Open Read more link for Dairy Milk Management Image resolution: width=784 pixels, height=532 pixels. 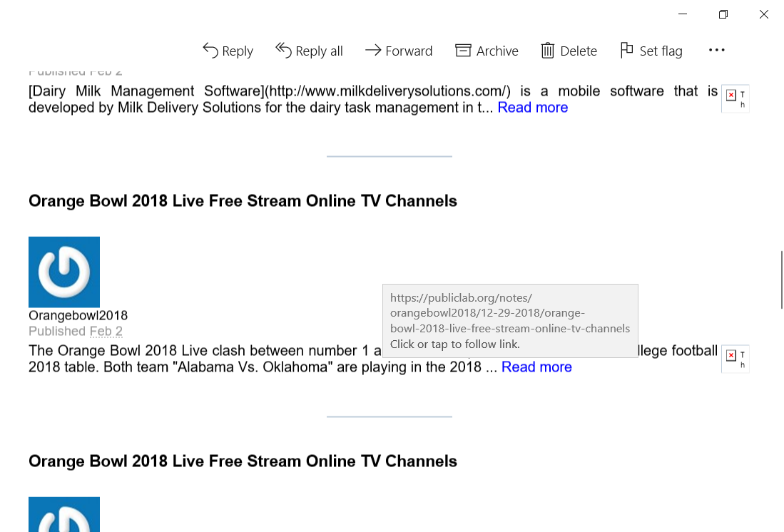[x=532, y=108]
